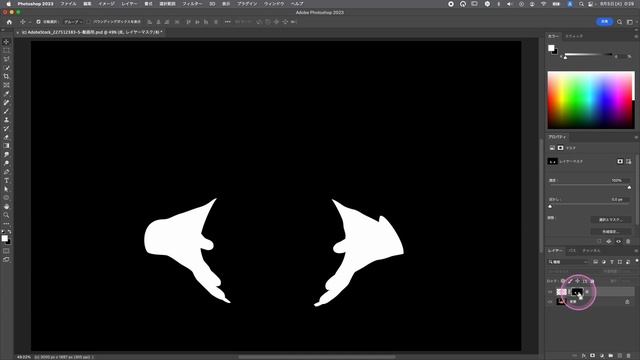Viewport: 640px width, 360px height.
Task: Open the Layer menu
Action: [x=129, y=4]
